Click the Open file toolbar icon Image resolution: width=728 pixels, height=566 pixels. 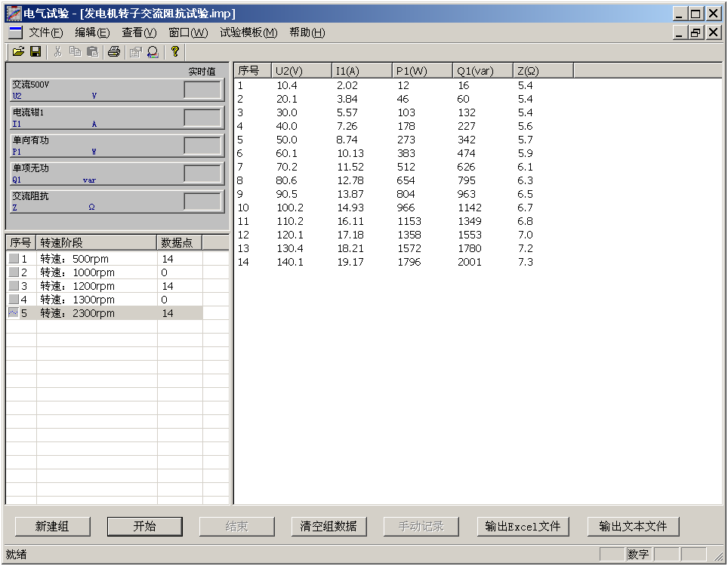[17, 51]
